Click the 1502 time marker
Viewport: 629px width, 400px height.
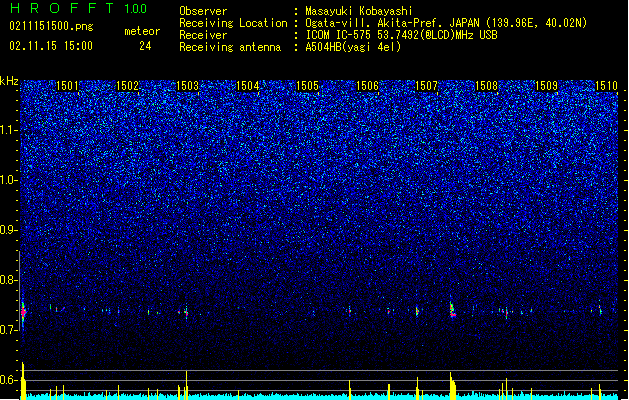pos(127,86)
